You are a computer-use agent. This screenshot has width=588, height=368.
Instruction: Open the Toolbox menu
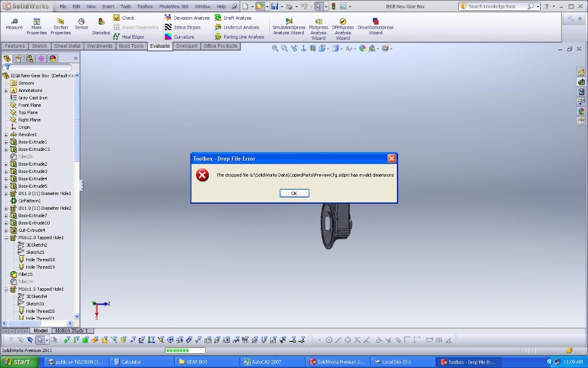tap(145, 6)
